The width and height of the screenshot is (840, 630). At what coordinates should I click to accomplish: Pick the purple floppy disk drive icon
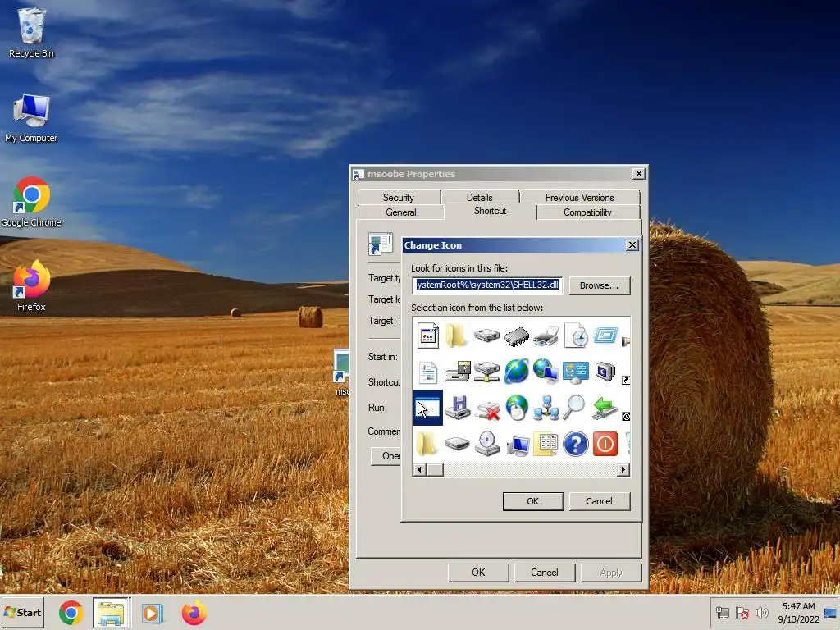click(457, 408)
